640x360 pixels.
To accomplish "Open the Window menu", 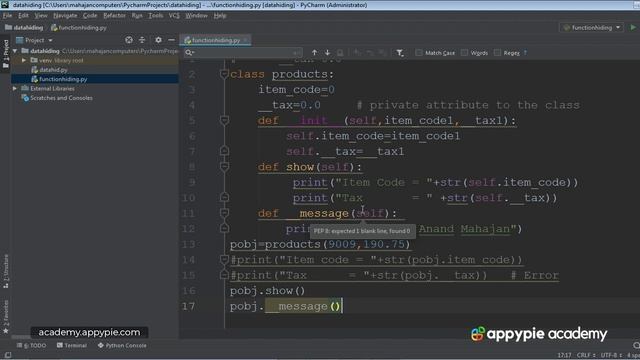I will [x=196, y=16].
